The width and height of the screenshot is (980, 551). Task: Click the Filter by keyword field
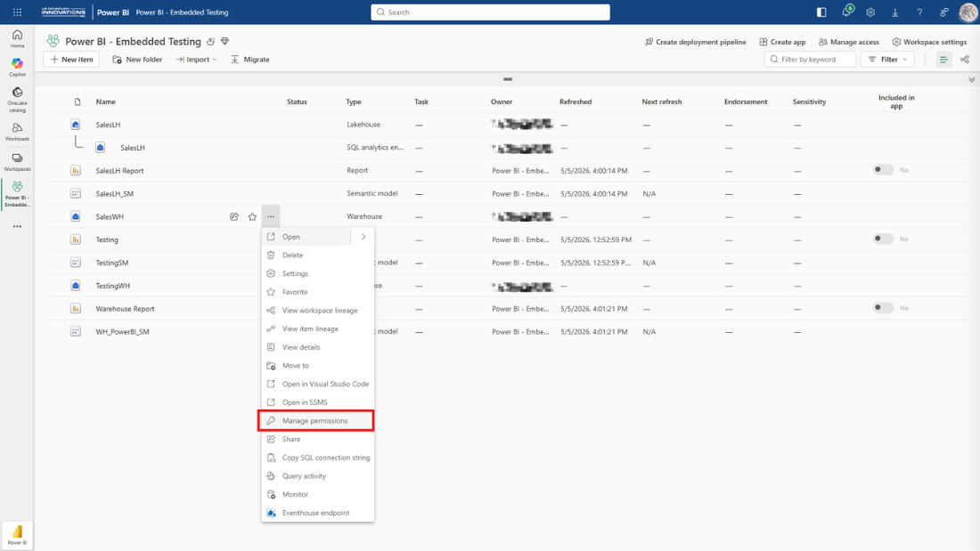(x=810, y=60)
